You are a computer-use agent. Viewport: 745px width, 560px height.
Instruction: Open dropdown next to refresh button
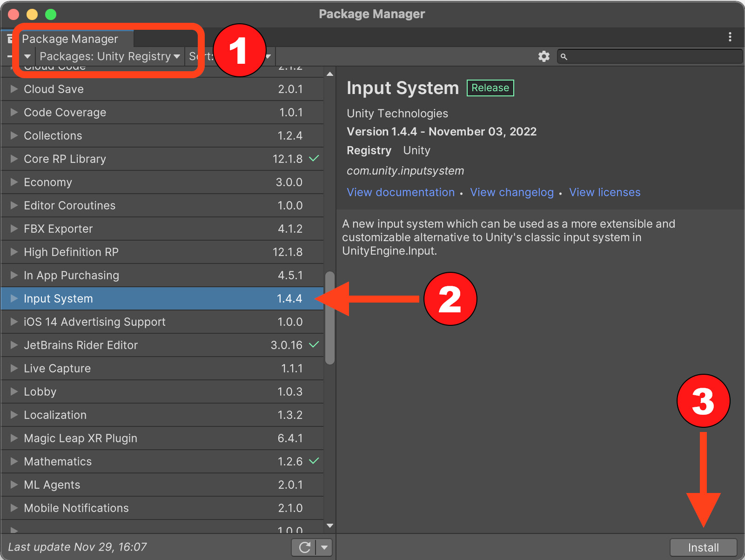(324, 547)
